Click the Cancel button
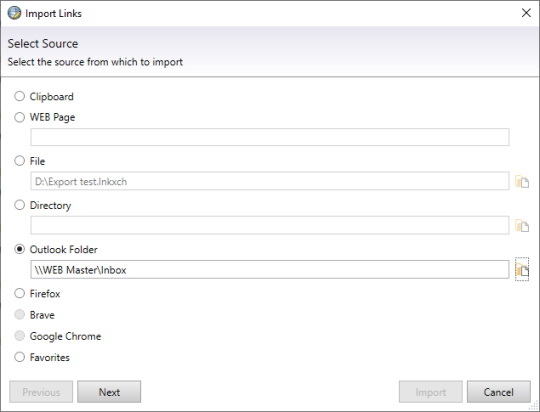The image size is (540, 412). pos(498,392)
